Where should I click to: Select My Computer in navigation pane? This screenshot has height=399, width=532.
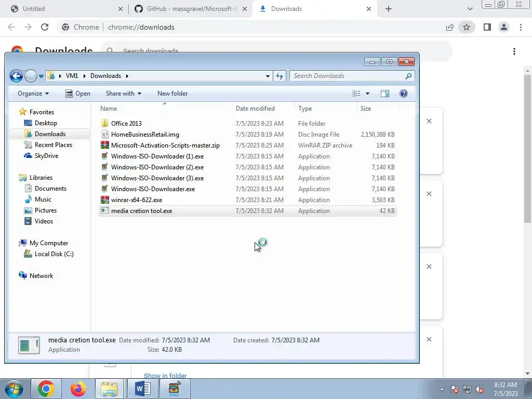pyautogui.click(x=48, y=243)
